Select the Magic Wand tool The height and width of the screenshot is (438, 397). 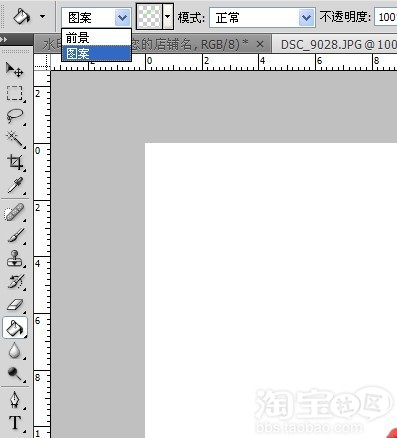[x=15, y=139]
